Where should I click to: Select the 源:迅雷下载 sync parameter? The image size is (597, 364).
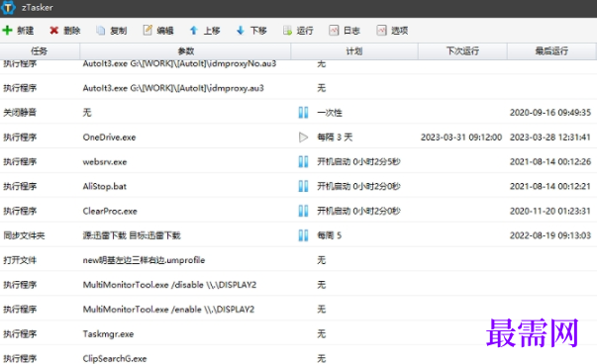[132, 235]
